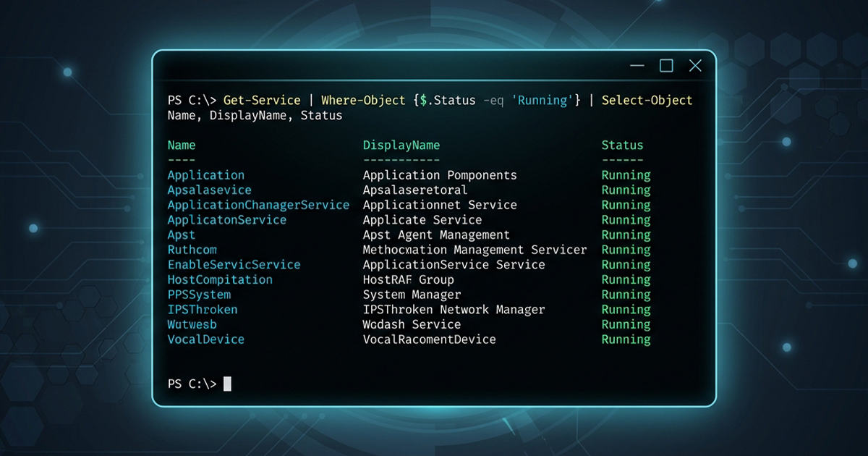Click Applicationnet Service display name
868x456 pixels.
pyautogui.click(x=440, y=205)
